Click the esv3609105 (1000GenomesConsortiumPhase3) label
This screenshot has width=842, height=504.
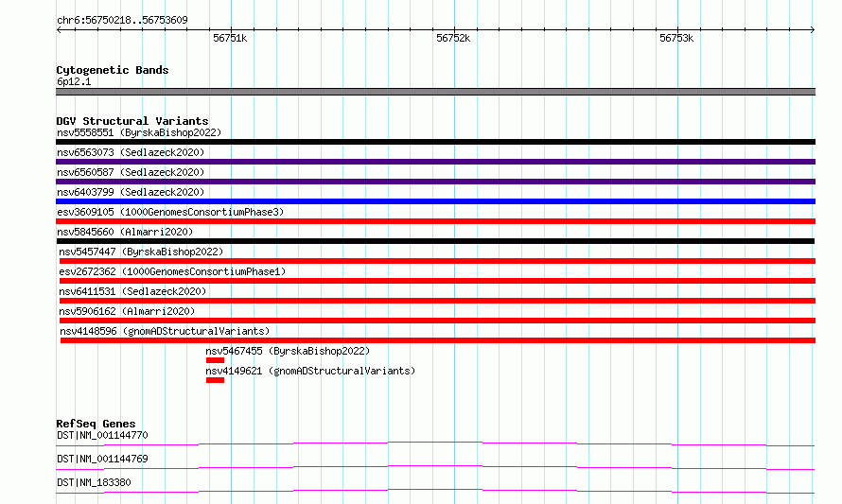pyautogui.click(x=170, y=212)
